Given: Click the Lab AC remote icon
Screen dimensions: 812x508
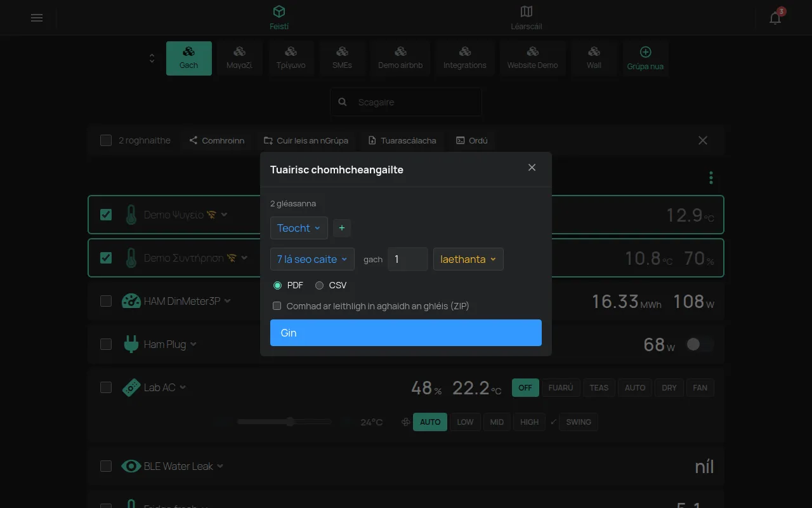Looking at the screenshot, I should 131,387.
